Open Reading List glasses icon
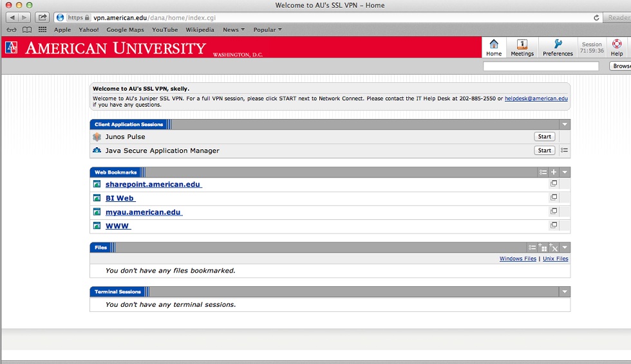631x364 pixels. point(12,30)
